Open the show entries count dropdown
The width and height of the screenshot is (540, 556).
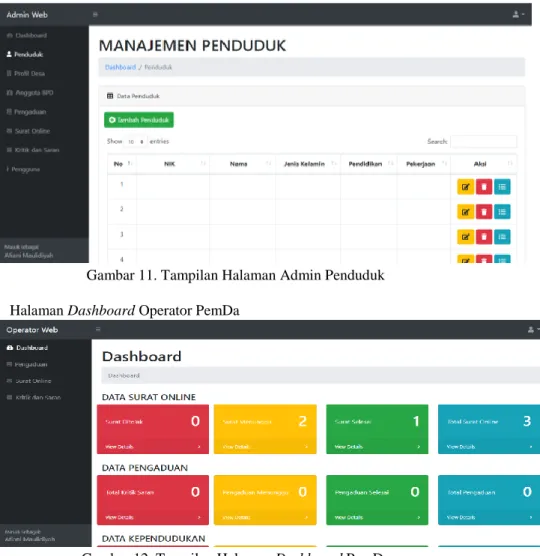click(135, 141)
